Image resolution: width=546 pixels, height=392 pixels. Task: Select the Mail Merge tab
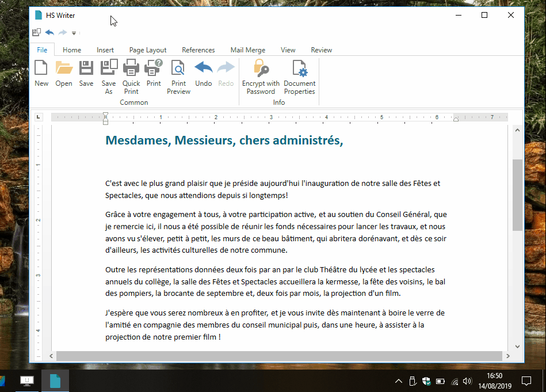[x=247, y=50]
